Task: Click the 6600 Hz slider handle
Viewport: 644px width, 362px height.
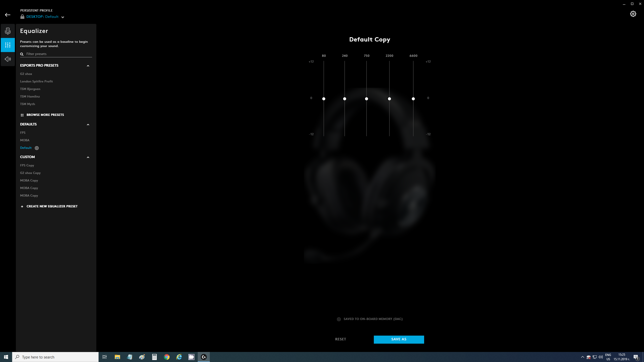Action: tap(413, 99)
